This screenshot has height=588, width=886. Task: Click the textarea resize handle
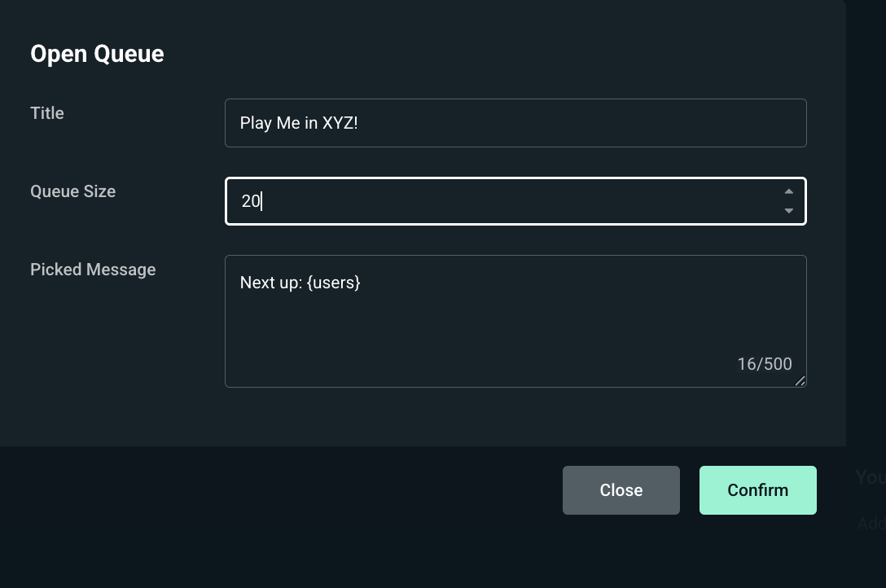(800, 381)
